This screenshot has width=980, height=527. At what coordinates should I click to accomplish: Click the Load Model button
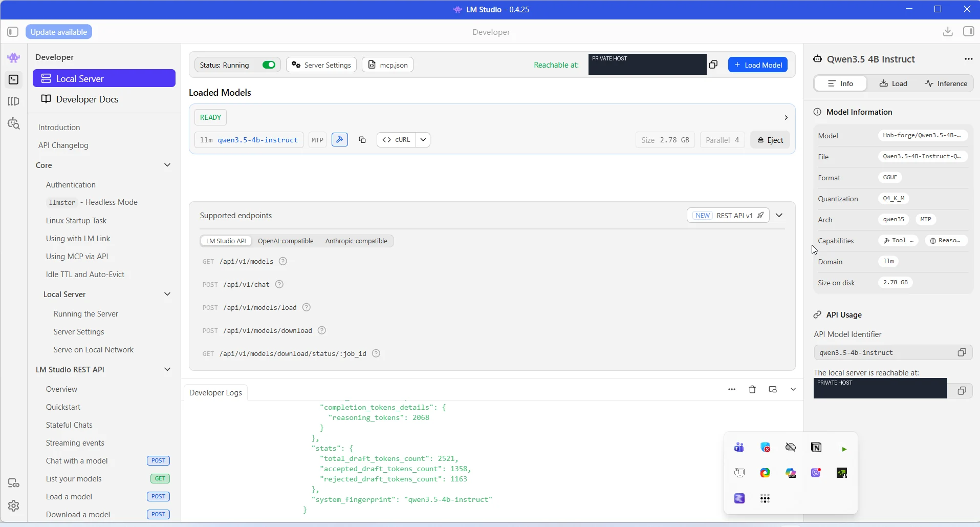758,65
